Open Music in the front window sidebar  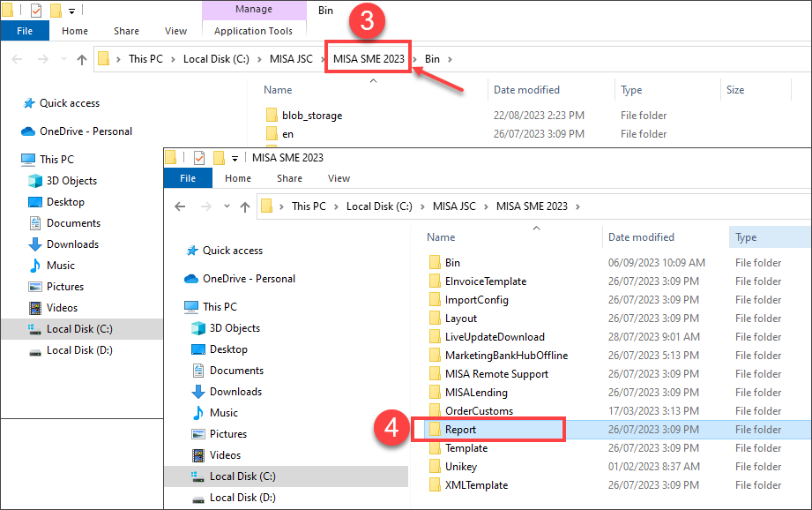pos(223,413)
